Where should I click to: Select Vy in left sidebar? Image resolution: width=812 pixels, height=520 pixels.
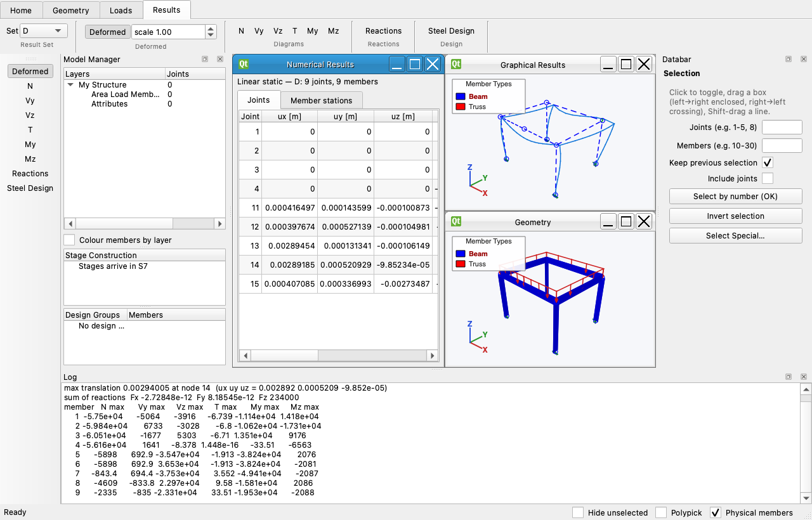[x=30, y=100]
